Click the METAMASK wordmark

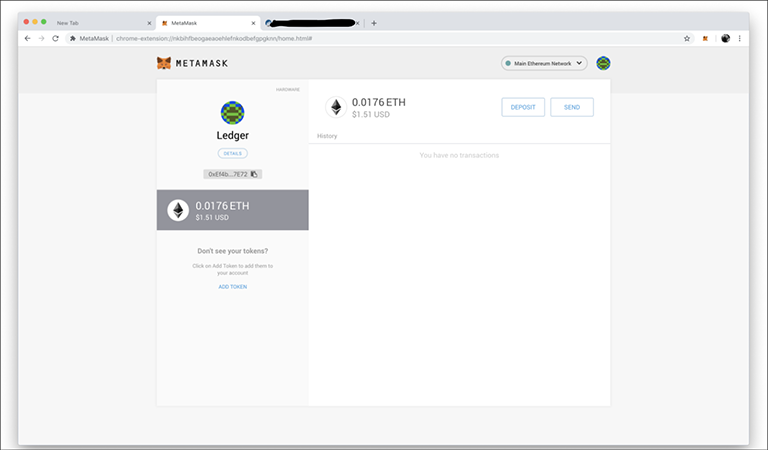(x=202, y=63)
